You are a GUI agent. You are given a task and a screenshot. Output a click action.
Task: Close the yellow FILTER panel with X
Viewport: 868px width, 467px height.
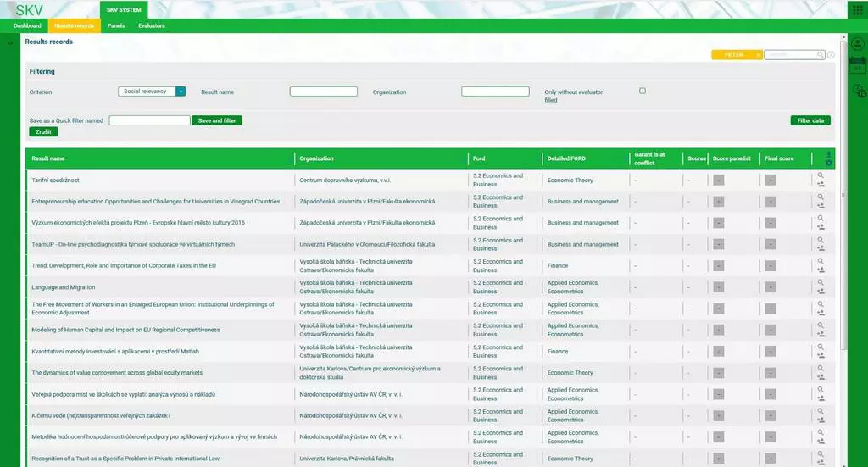tap(758, 55)
